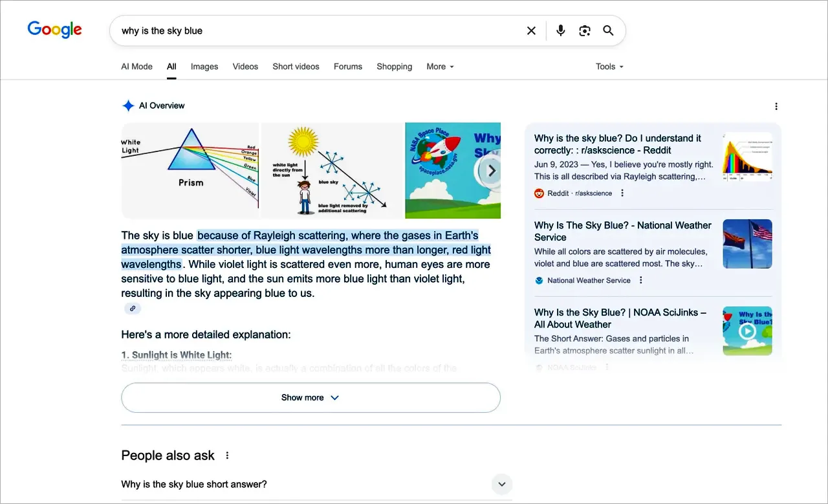Switch to the AI Mode tab
This screenshot has height=504, width=828.
pyautogui.click(x=136, y=67)
